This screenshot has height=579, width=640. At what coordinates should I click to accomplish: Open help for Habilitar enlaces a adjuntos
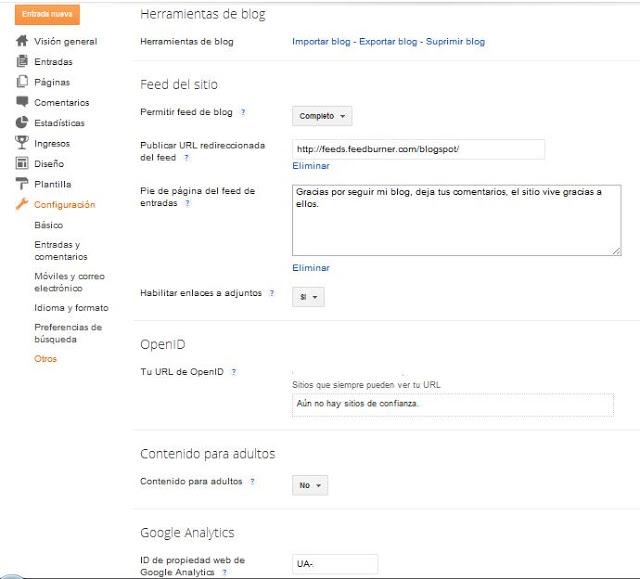point(272,293)
